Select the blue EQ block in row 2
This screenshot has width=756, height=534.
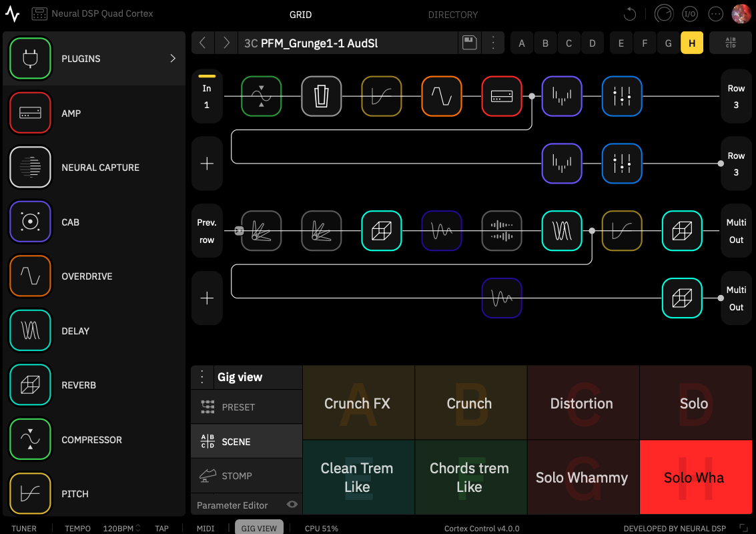pos(622,164)
